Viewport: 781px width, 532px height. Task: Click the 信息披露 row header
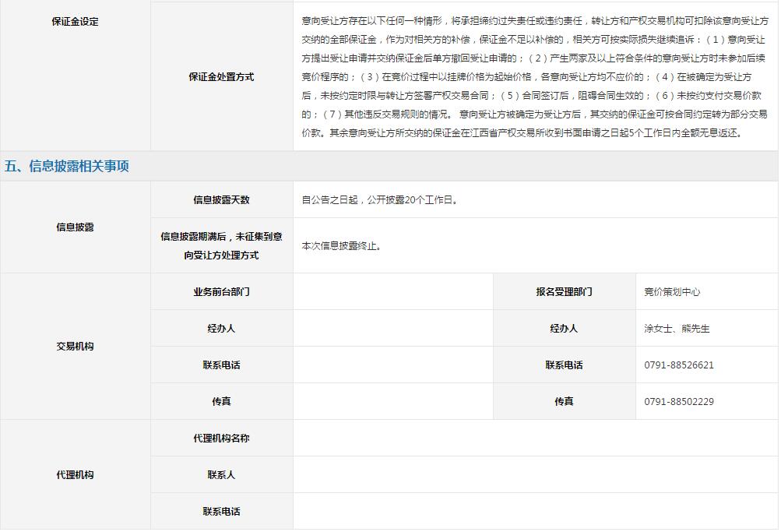pos(75,227)
